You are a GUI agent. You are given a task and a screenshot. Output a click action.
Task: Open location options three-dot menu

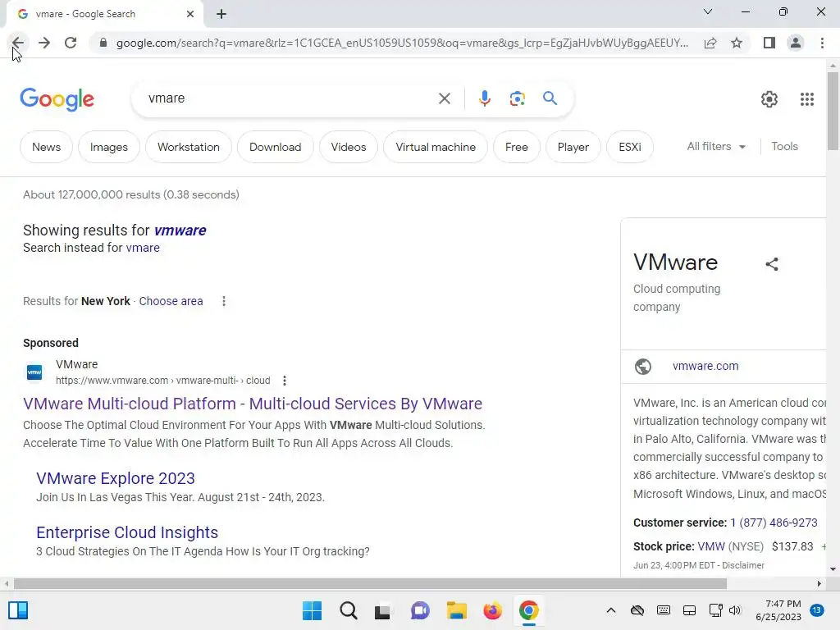tap(224, 301)
